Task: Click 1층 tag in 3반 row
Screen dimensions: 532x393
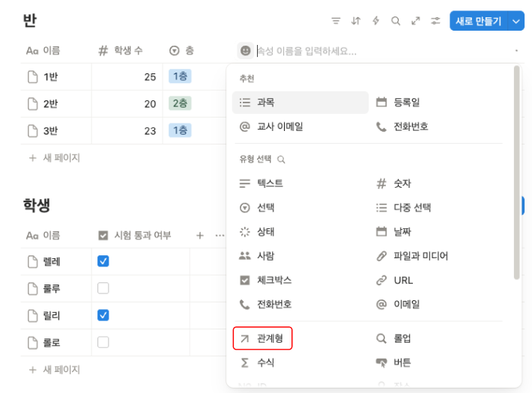Action: 180,130
